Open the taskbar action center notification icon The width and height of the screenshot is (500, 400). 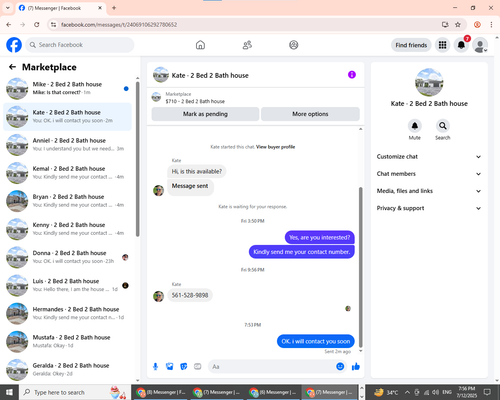487,392
